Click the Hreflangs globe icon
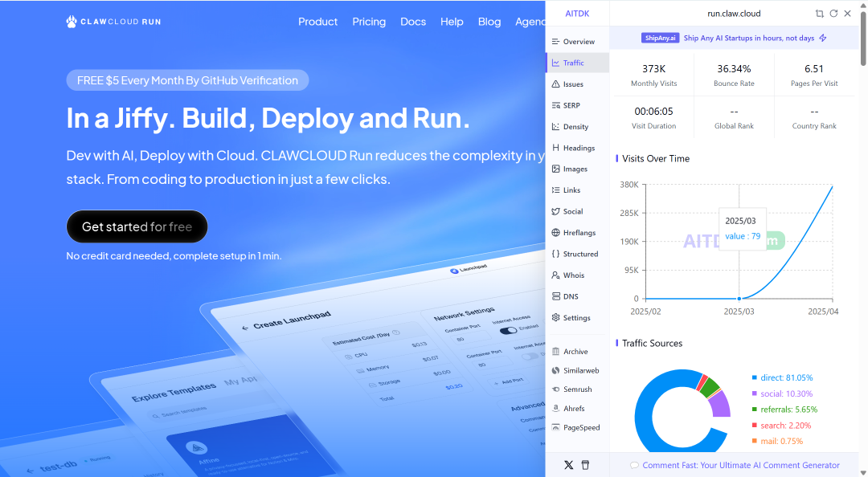Viewport: 868px width, 477px height. (x=556, y=232)
